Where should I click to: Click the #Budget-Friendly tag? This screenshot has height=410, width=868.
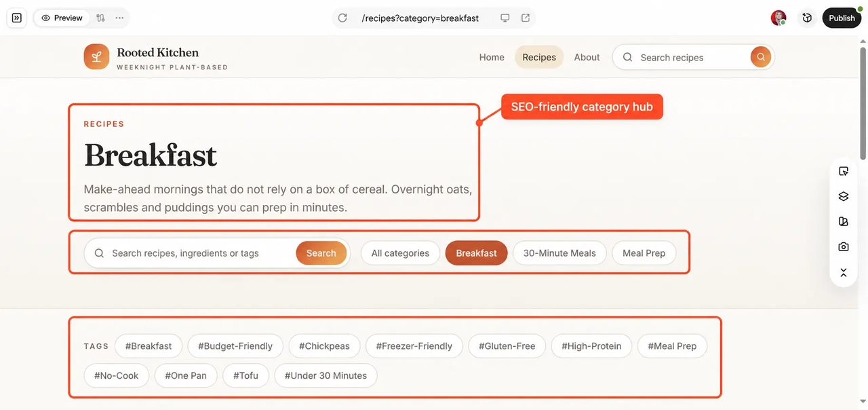click(235, 346)
